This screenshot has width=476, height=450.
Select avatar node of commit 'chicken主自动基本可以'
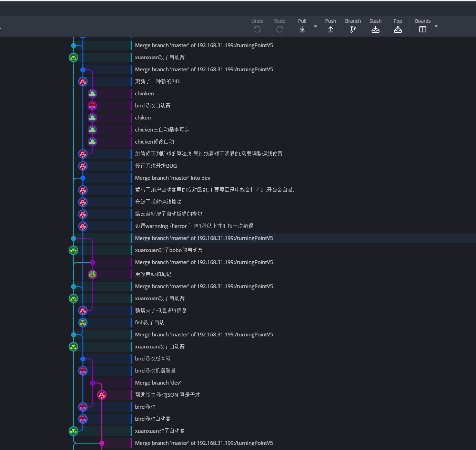(x=92, y=130)
